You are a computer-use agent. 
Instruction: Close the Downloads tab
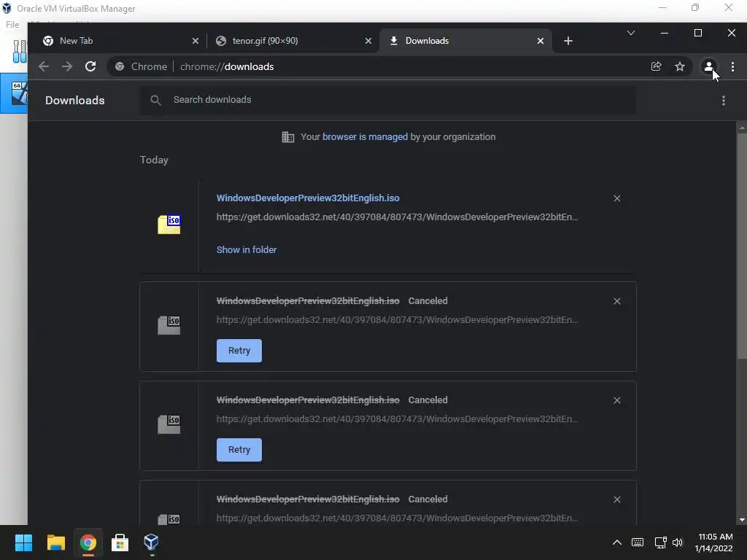[541, 41]
